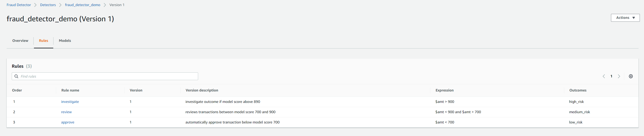This screenshot has width=644, height=136.
Task: Switch to the Overview tab
Action: click(20, 41)
